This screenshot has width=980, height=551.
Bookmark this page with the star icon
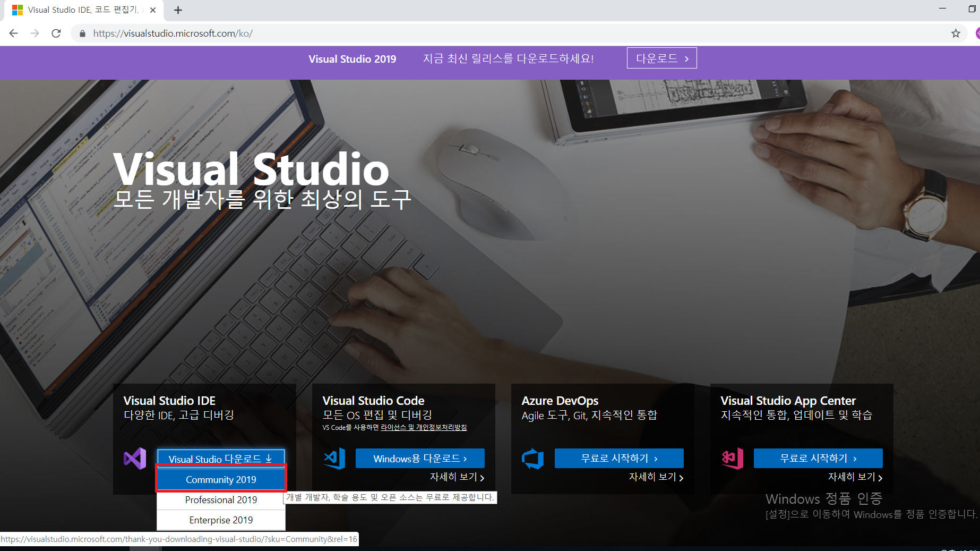(956, 33)
